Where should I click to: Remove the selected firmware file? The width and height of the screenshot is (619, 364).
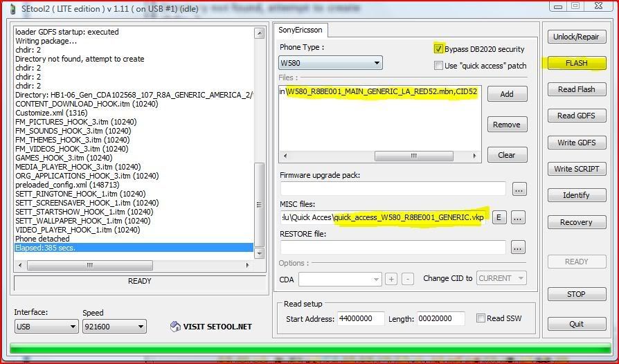coord(508,125)
